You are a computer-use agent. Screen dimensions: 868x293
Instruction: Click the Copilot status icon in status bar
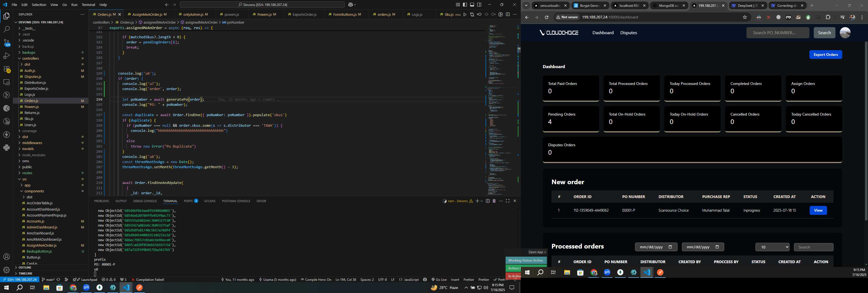click(425, 279)
